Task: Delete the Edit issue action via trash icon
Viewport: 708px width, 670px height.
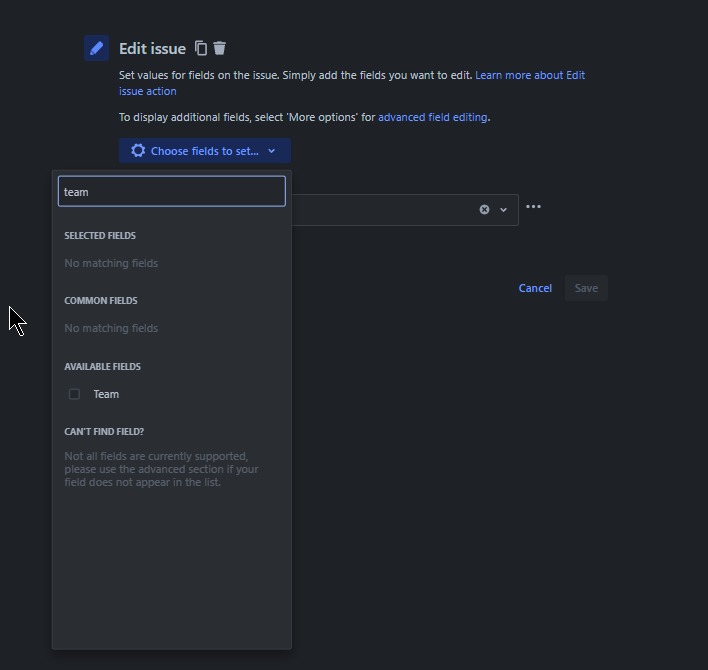Action: [219, 48]
